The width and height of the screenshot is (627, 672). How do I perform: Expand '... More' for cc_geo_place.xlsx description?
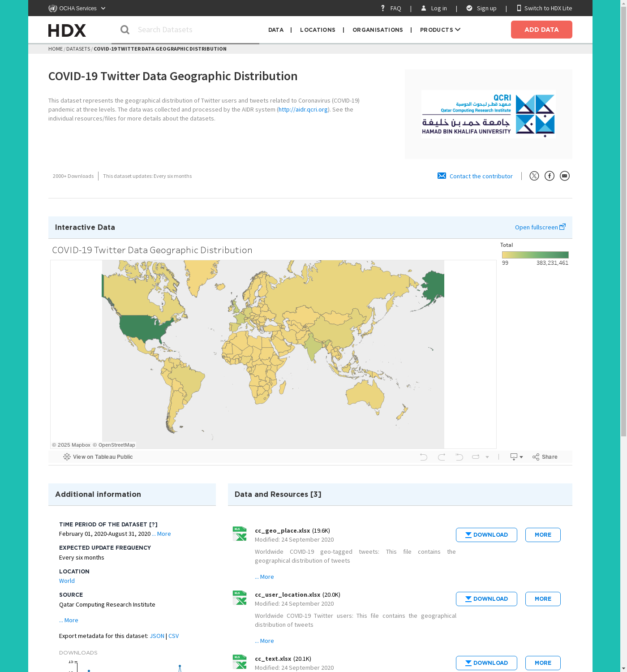click(264, 577)
